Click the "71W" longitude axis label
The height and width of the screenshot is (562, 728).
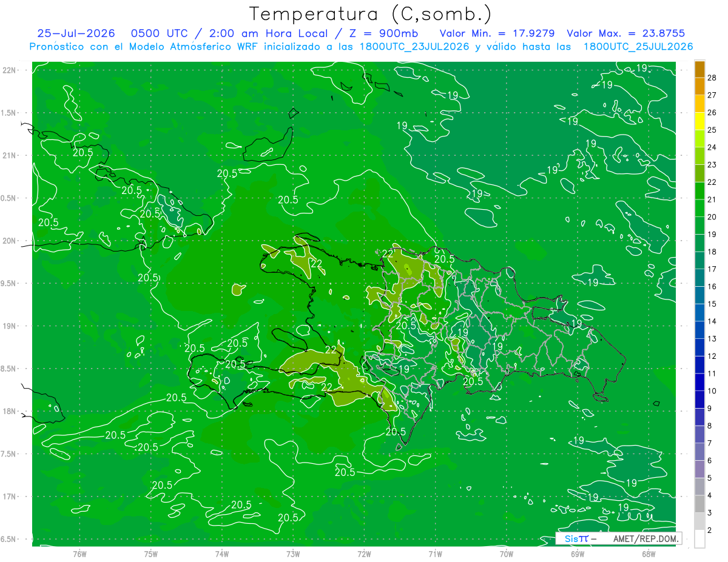(435, 554)
